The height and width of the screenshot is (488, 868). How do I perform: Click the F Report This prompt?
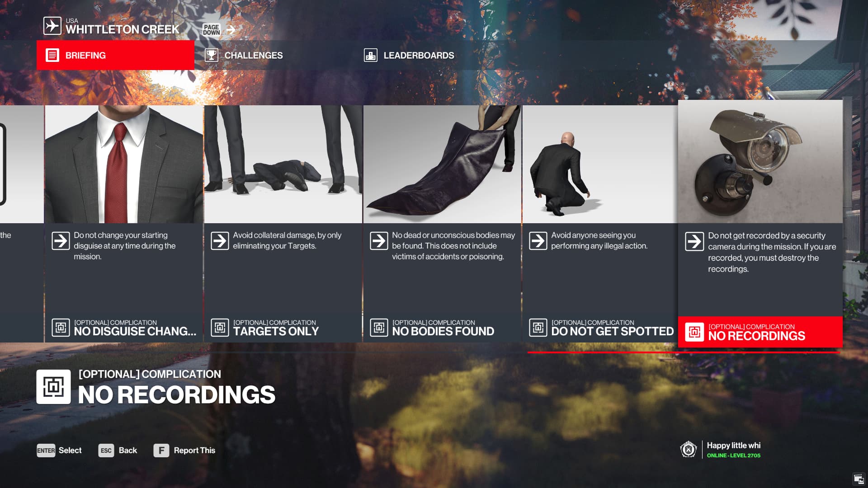184,450
